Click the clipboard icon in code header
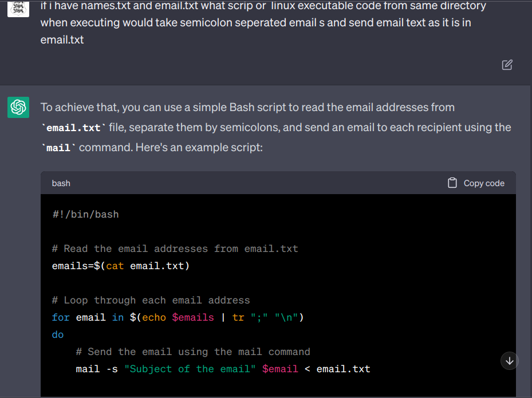Image resolution: width=532 pixels, height=398 pixels. tap(452, 183)
